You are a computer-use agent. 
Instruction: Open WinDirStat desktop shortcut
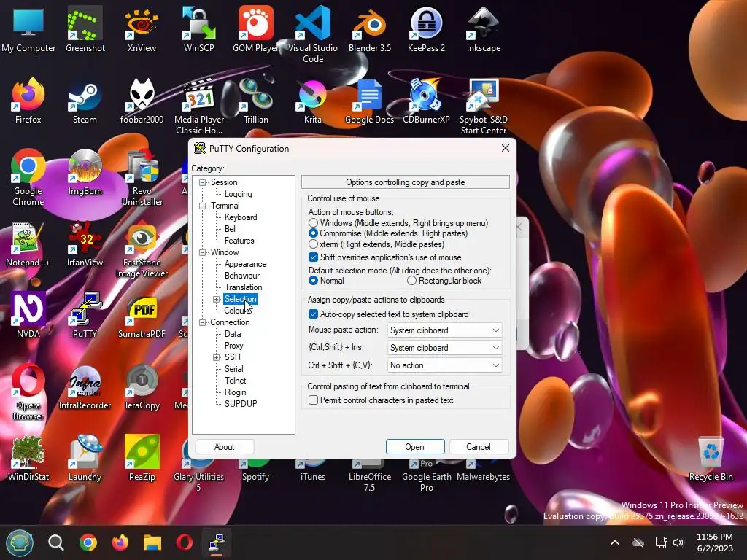coord(28,458)
